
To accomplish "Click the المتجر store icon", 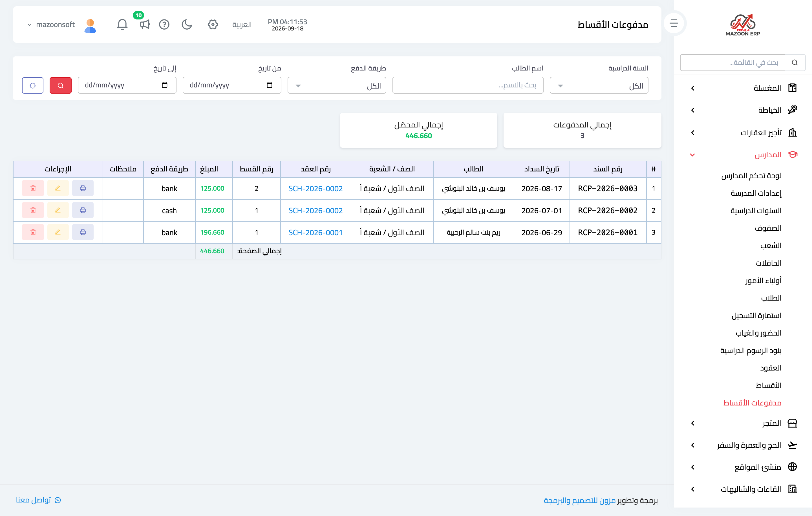I will [793, 423].
